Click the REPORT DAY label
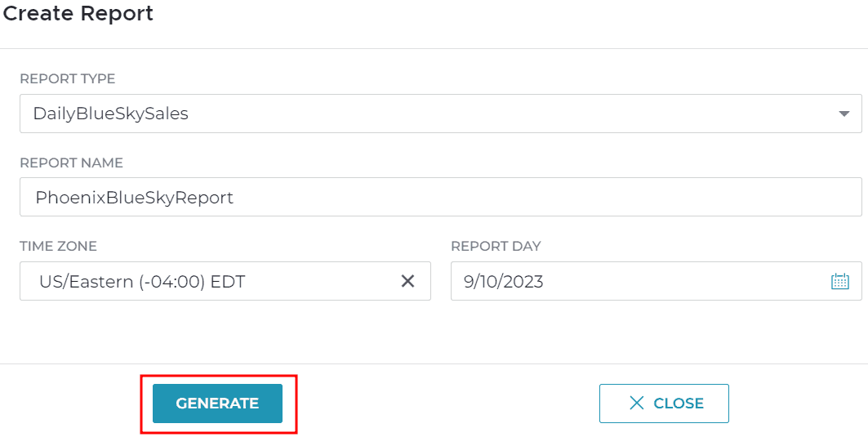The width and height of the screenshot is (868, 437). pos(496,247)
